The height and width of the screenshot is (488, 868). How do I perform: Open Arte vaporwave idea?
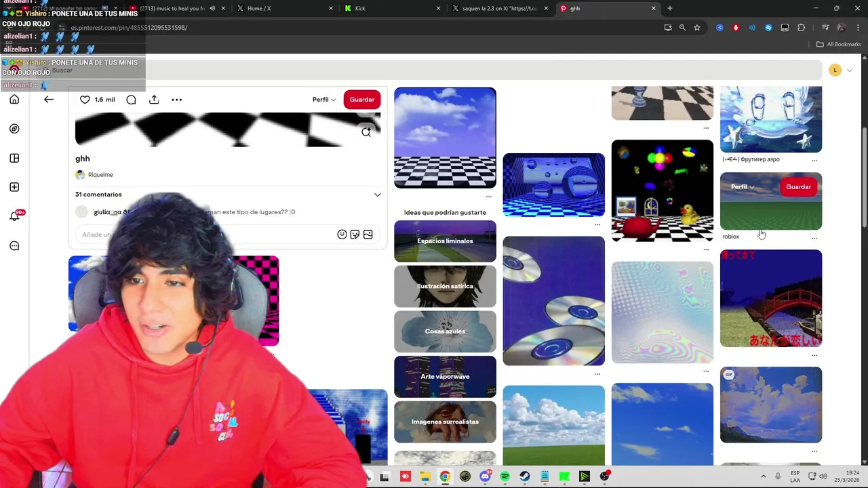(x=445, y=377)
